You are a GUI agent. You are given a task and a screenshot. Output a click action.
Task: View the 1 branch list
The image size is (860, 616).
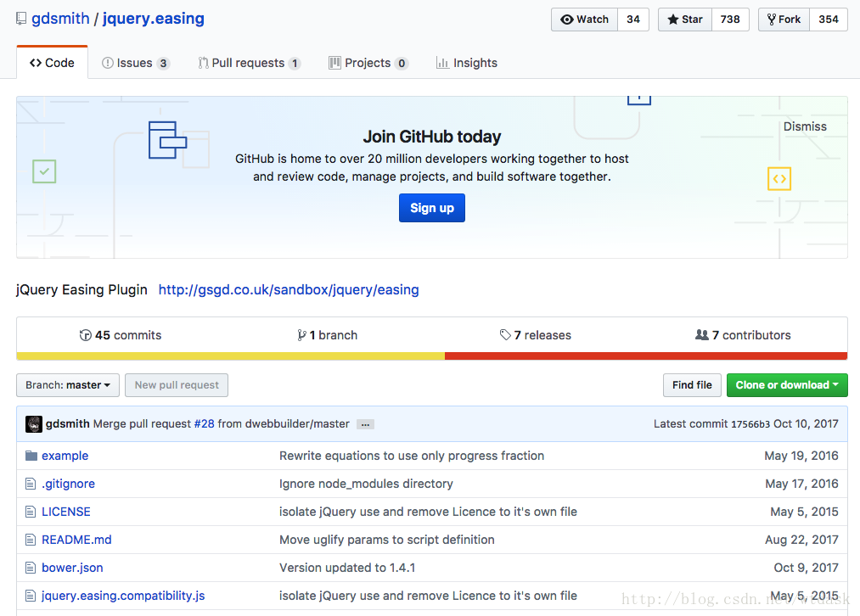(328, 335)
